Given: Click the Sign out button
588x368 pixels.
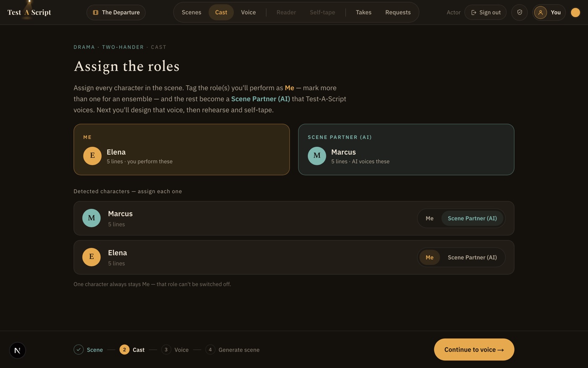Looking at the screenshot, I should [x=486, y=12].
